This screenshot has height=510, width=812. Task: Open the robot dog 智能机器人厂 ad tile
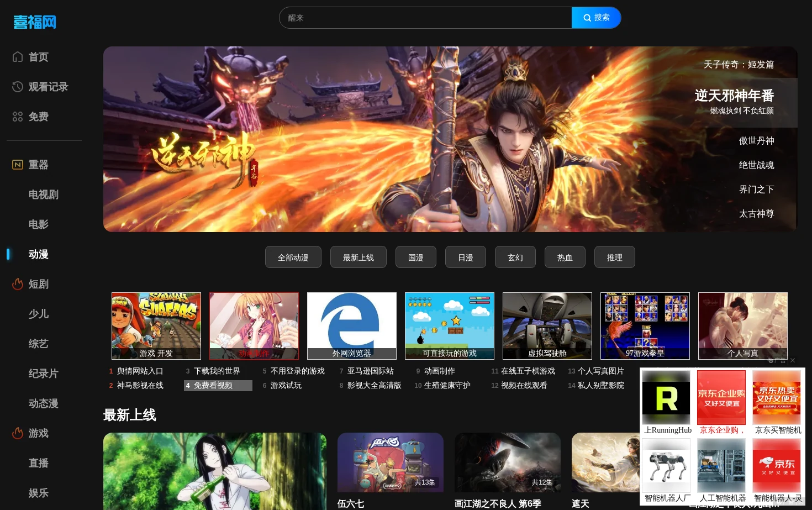[x=667, y=471]
